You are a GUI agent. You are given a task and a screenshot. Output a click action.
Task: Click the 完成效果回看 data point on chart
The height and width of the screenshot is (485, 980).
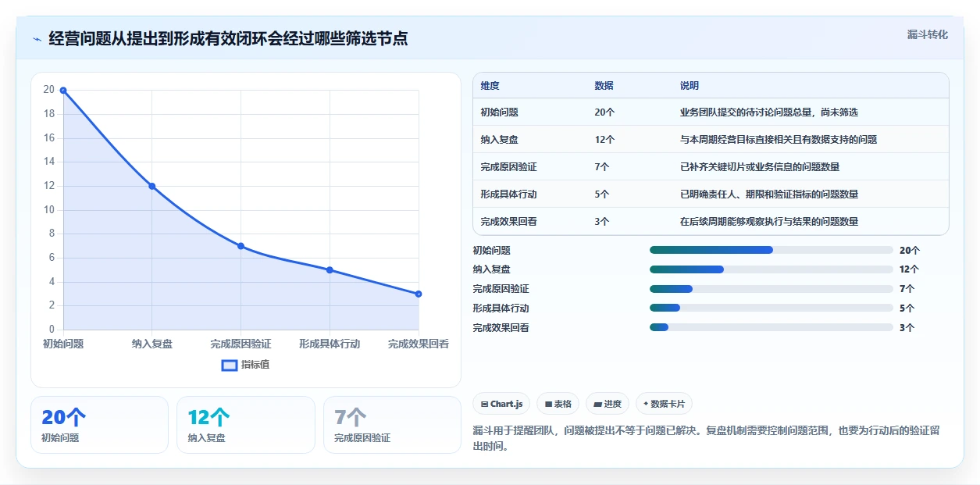point(419,294)
